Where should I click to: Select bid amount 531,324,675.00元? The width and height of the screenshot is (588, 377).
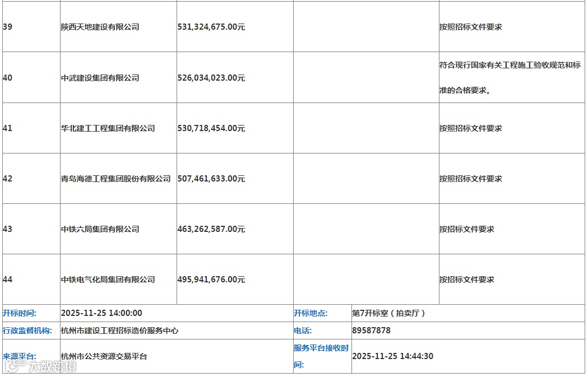tap(211, 27)
